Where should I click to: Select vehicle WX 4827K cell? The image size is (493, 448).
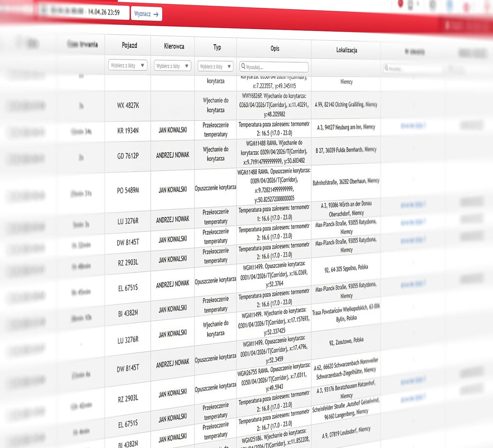[128, 106]
